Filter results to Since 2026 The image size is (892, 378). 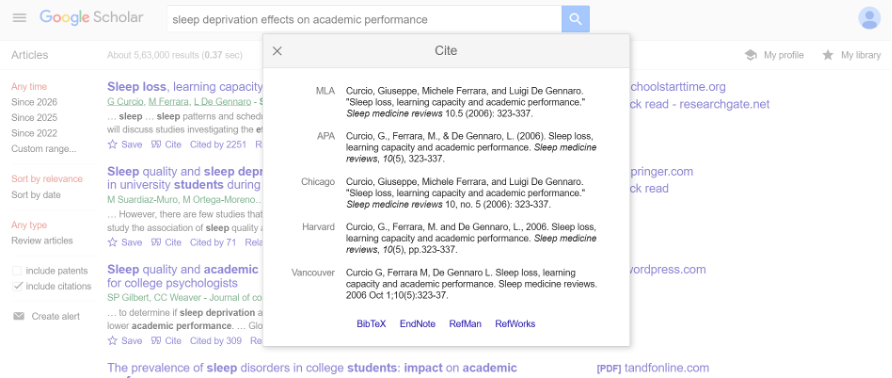34,102
